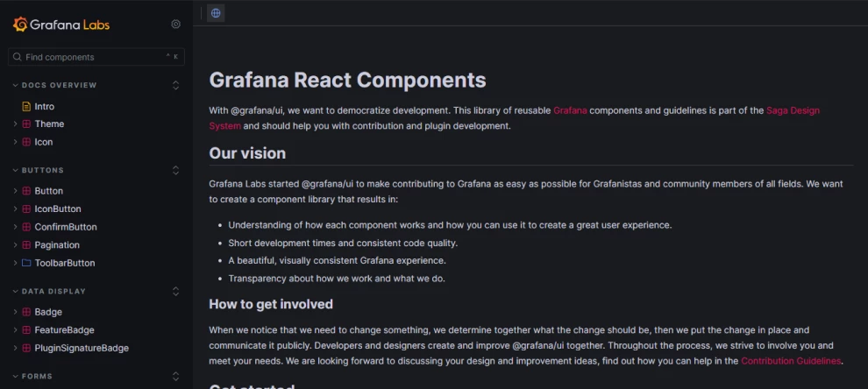The width and height of the screenshot is (868, 389).
Task: Select Theme in the sidebar
Action: pos(49,124)
